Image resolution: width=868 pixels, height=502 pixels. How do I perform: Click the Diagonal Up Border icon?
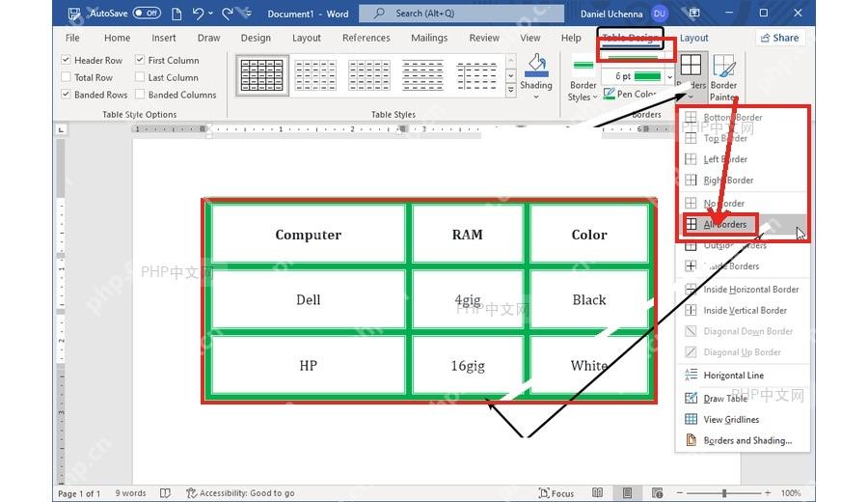pos(691,351)
